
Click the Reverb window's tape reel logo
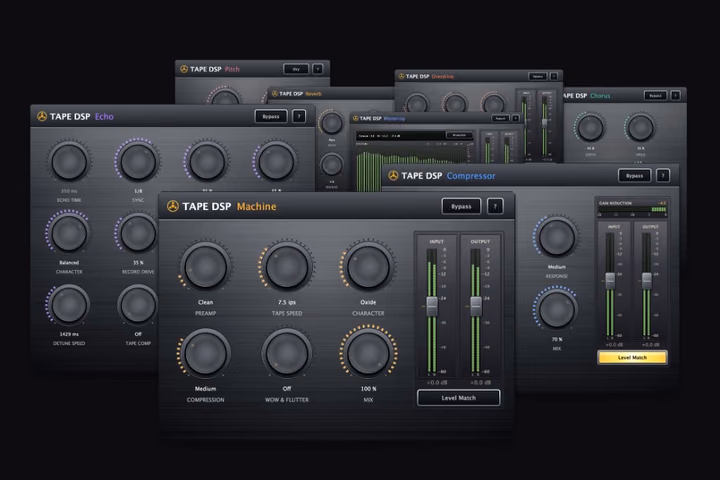click(275, 94)
